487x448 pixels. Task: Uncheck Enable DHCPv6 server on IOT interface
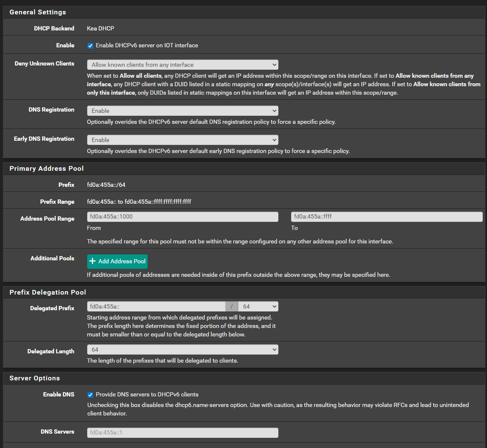(x=90, y=46)
